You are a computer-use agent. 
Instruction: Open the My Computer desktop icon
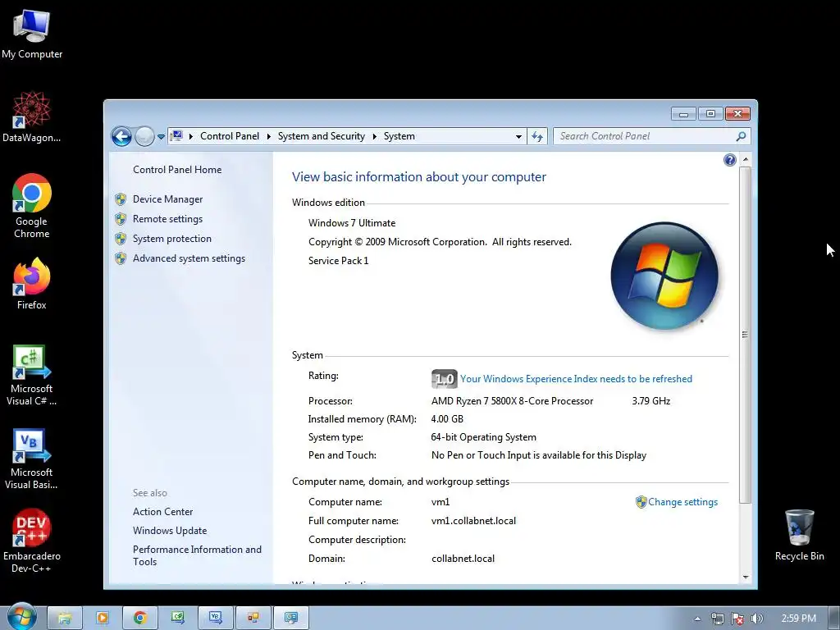[x=32, y=34]
